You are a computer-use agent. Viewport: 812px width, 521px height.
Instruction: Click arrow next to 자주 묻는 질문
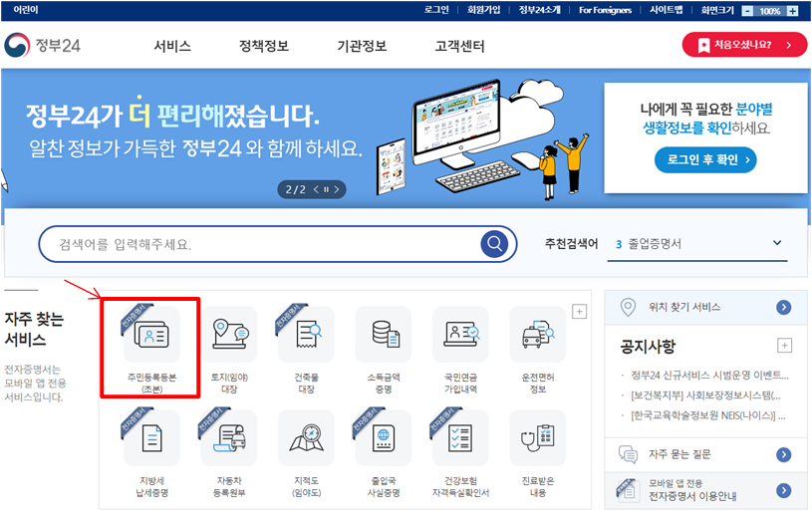tap(783, 454)
